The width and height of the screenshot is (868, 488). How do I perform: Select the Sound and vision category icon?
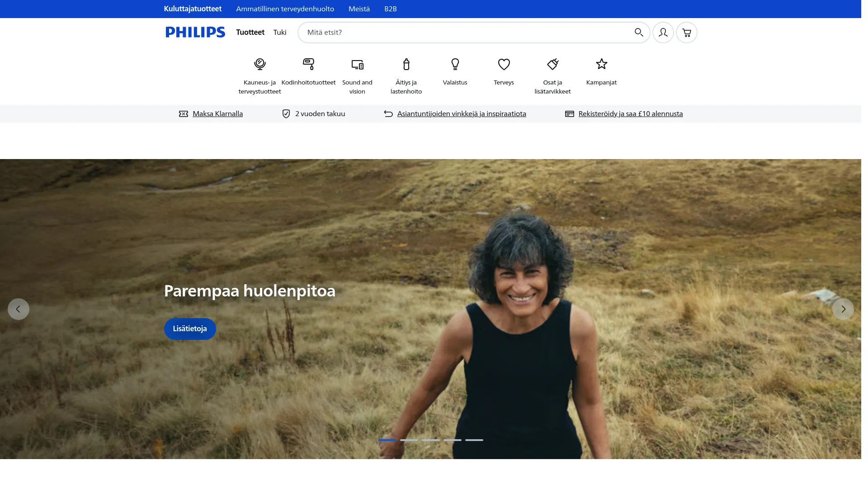click(357, 64)
